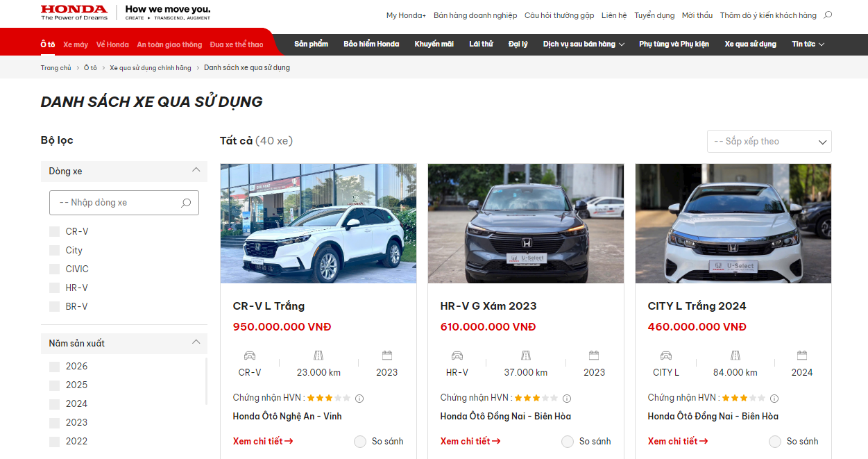This screenshot has width=868, height=459.
Task: Check the 2025 year filter
Action: 54,385
